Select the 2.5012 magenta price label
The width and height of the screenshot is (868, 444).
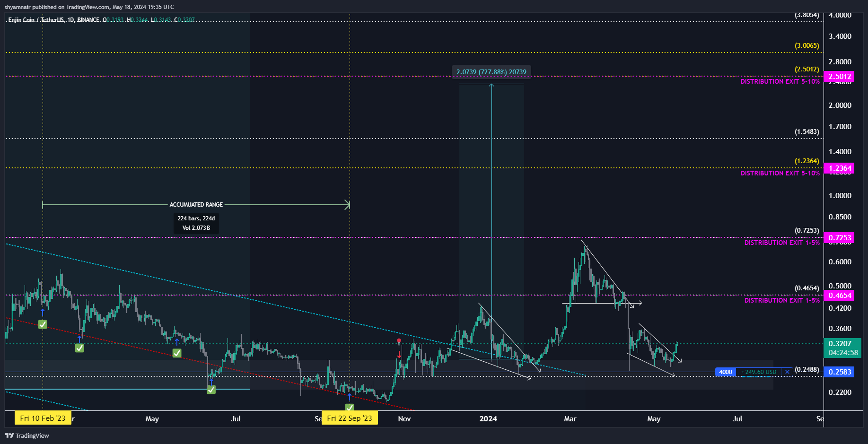[x=839, y=77]
